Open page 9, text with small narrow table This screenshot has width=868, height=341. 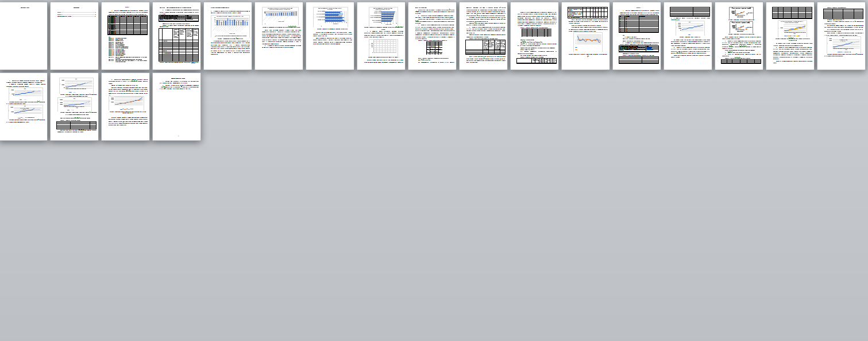pyautogui.click(x=433, y=36)
